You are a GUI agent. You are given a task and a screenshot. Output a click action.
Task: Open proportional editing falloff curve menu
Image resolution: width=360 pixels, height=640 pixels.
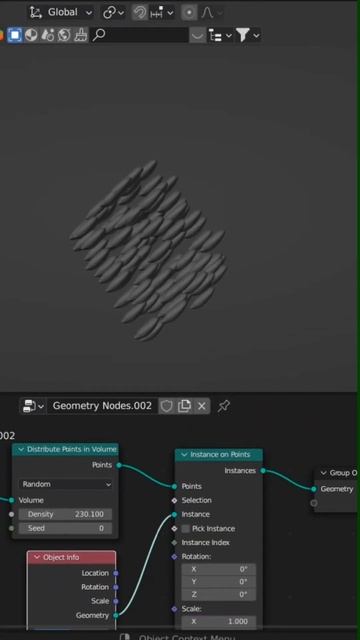click(x=211, y=13)
